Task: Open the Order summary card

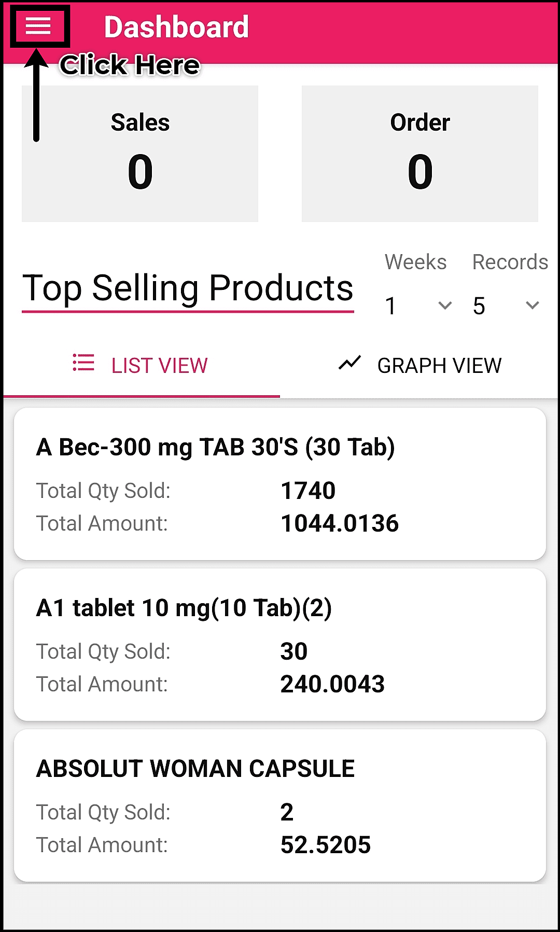Action: click(420, 154)
